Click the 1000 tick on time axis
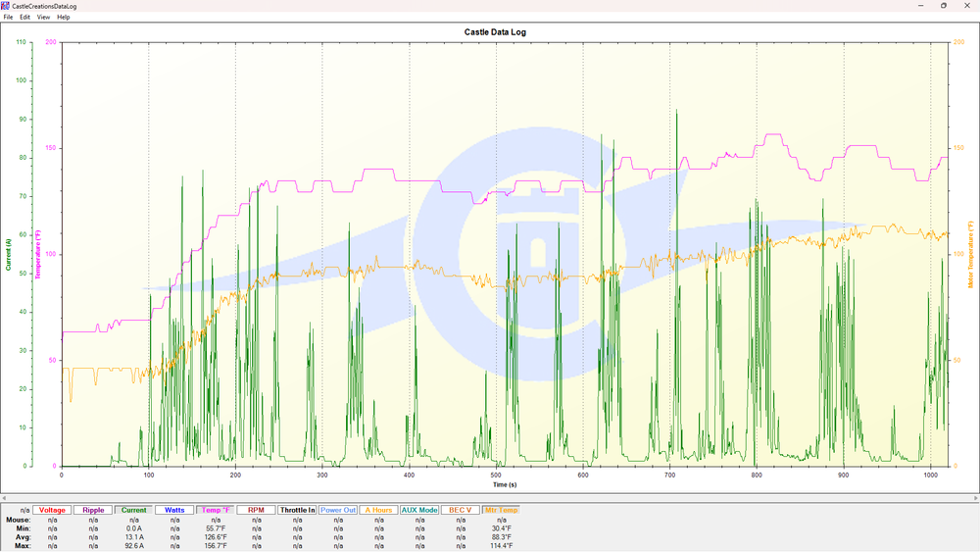 [931, 476]
